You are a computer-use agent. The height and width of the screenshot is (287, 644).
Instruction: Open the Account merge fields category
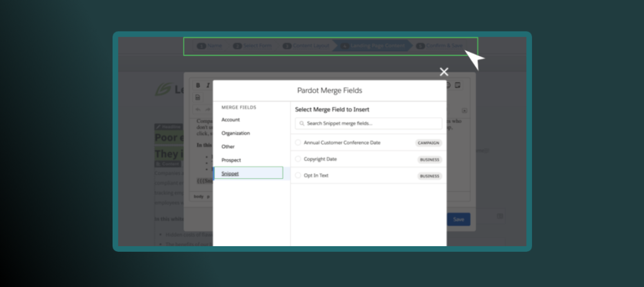click(x=231, y=120)
